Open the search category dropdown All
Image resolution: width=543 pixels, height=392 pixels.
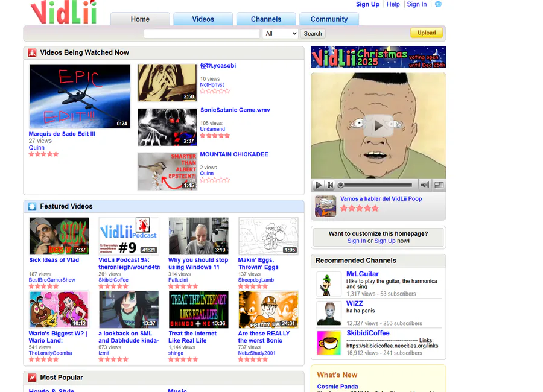point(281,34)
